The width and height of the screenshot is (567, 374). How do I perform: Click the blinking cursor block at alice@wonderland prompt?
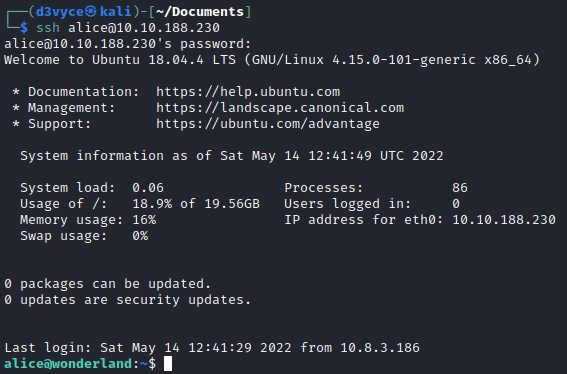pos(168,364)
